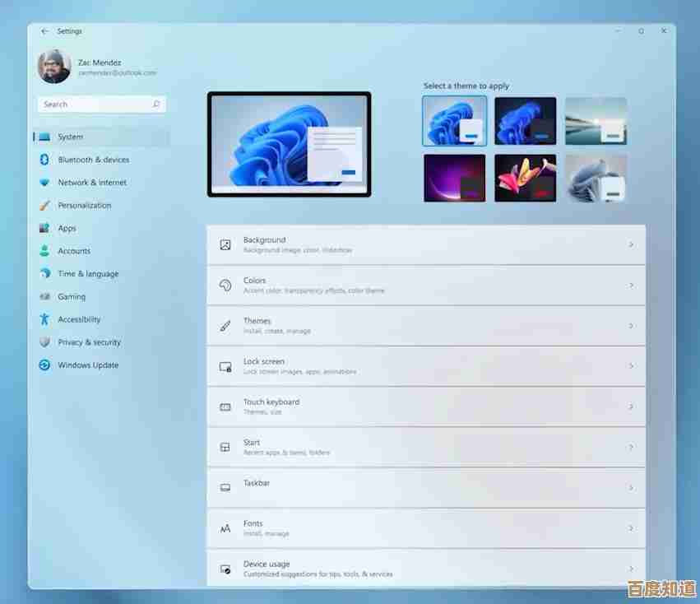Screen dimensions: 700x604
Task: Select the colorful flower dark theme
Action: [525, 178]
